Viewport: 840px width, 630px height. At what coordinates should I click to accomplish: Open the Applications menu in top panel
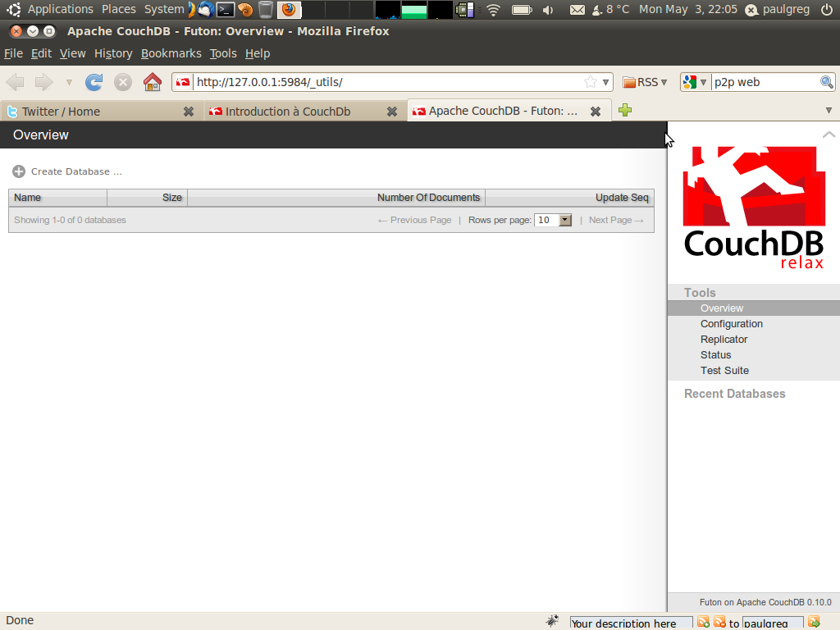(60, 9)
